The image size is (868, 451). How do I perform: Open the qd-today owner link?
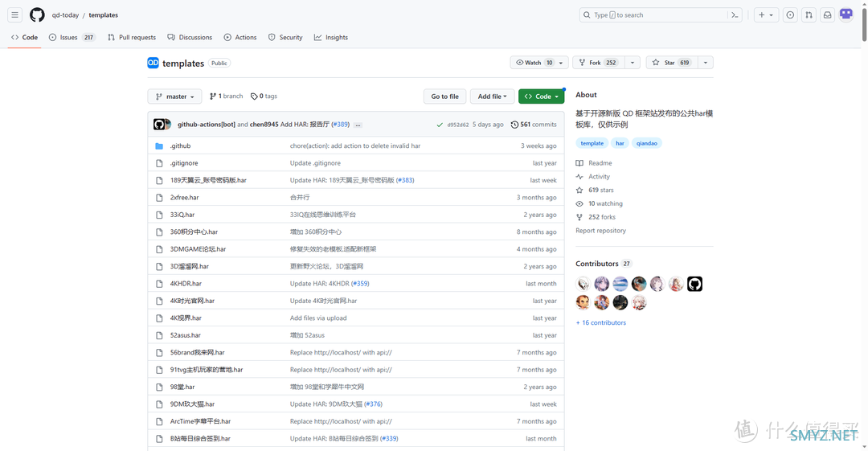pyautogui.click(x=65, y=15)
